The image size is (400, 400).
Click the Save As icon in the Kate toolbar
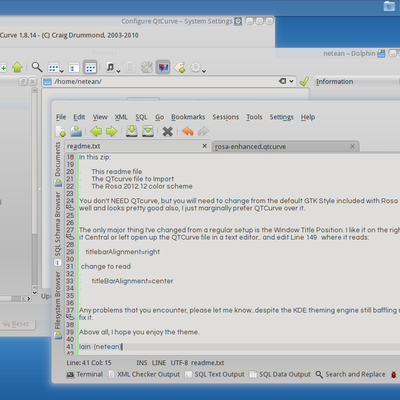coord(148,131)
